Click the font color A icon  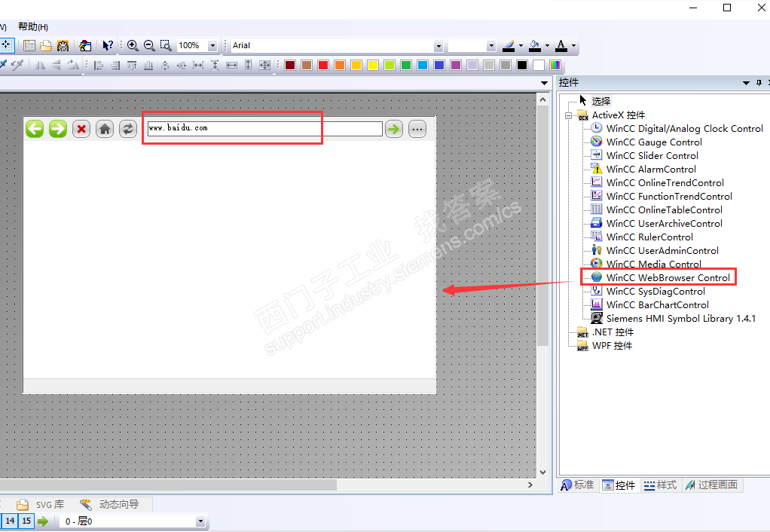coord(561,46)
